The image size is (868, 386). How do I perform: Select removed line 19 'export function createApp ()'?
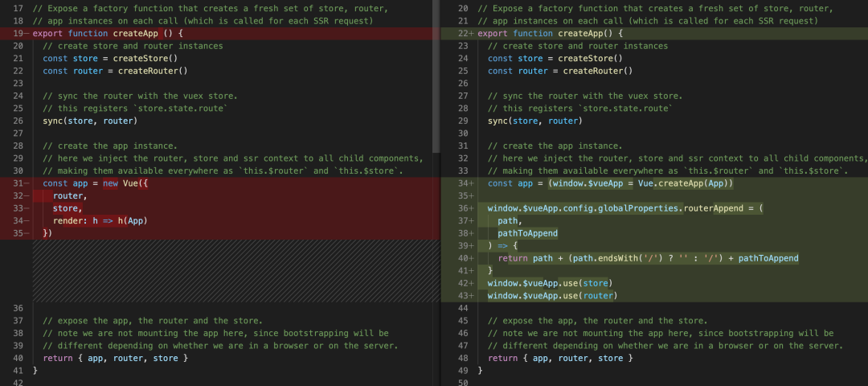pyautogui.click(x=219, y=33)
